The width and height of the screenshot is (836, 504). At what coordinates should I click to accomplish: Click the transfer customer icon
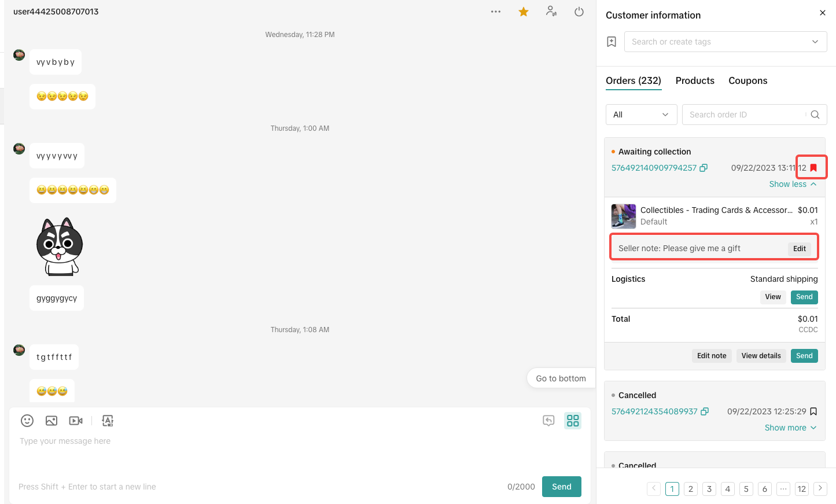[551, 12]
